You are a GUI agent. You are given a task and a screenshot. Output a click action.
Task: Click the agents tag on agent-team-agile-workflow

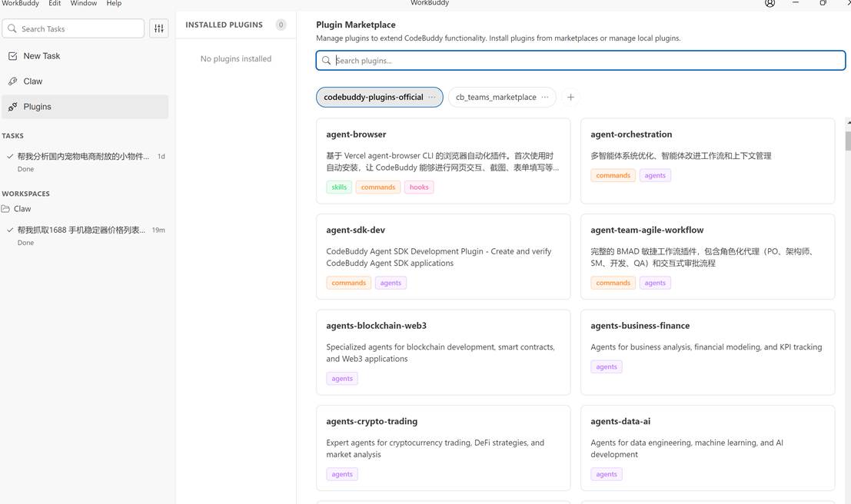point(655,283)
